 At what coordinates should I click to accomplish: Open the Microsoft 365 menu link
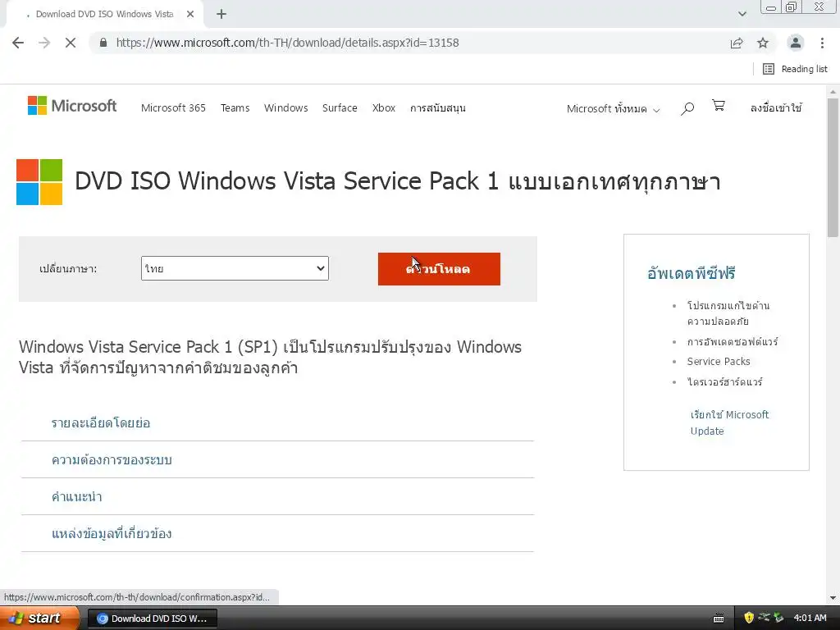[173, 107]
